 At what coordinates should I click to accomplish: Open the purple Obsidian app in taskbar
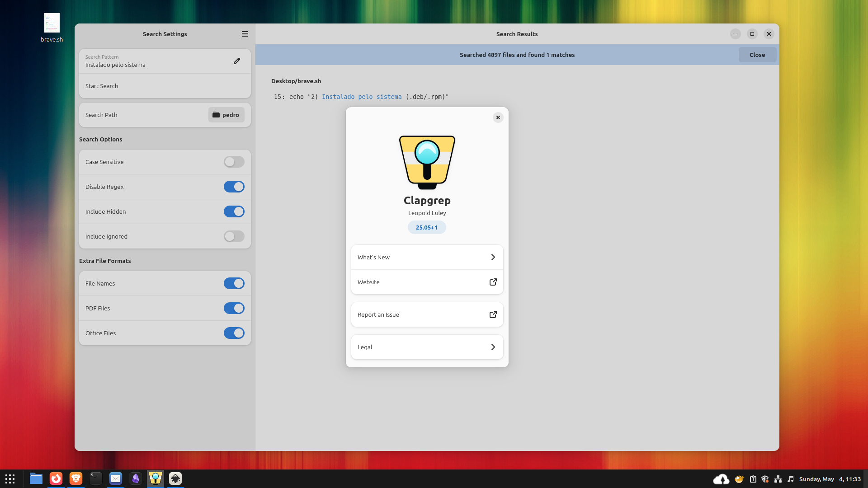tap(136, 479)
